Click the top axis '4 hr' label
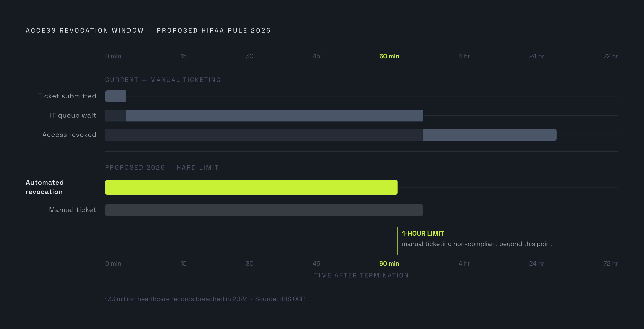Screen dimensions: 644x329 pyautogui.click(x=464, y=56)
